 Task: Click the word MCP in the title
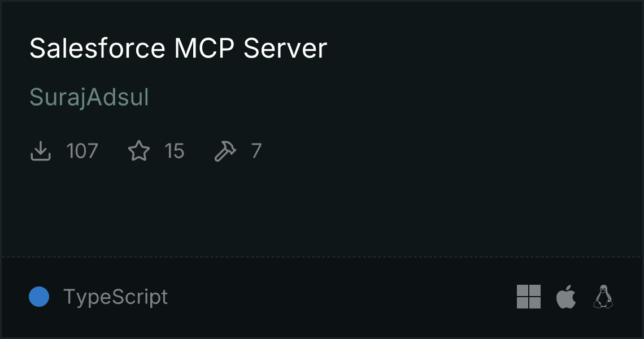pyautogui.click(x=204, y=48)
